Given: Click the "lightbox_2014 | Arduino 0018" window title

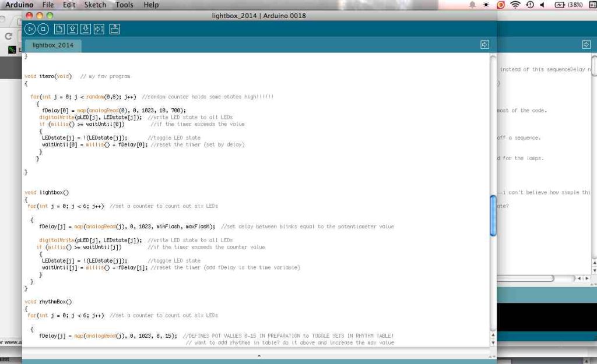Looking at the screenshot, I should (x=259, y=16).
